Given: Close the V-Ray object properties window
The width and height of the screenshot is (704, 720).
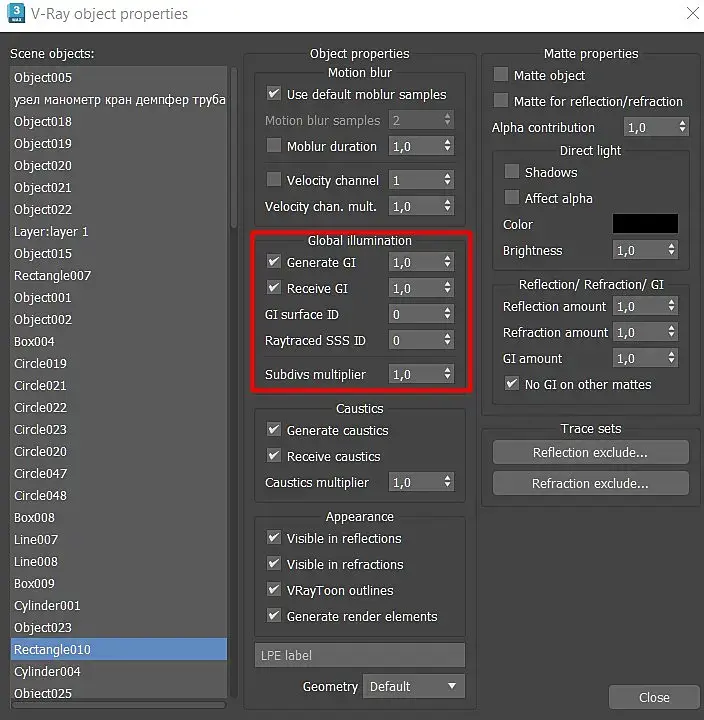Looking at the screenshot, I should pos(693,13).
